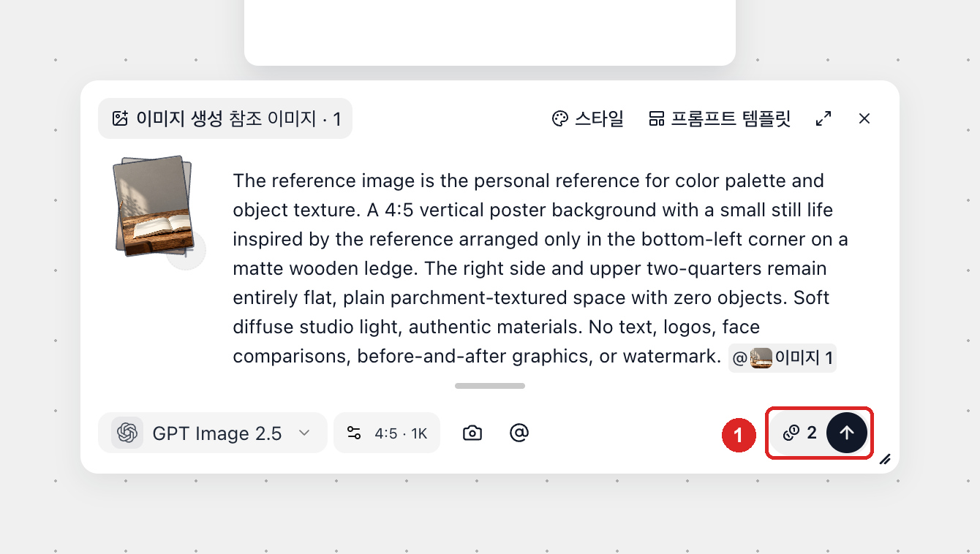Open the 스타일 style picker
This screenshot has width=980, height=554.
point(587,118)
